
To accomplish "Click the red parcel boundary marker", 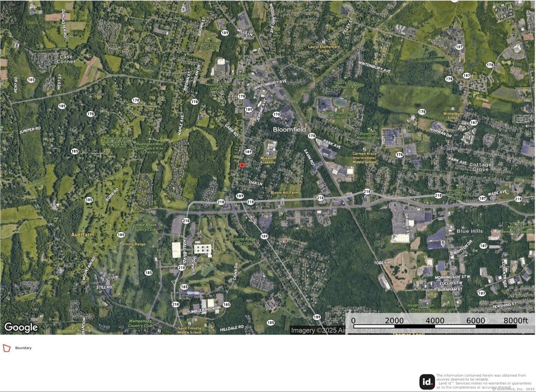I will coord(242,165).
